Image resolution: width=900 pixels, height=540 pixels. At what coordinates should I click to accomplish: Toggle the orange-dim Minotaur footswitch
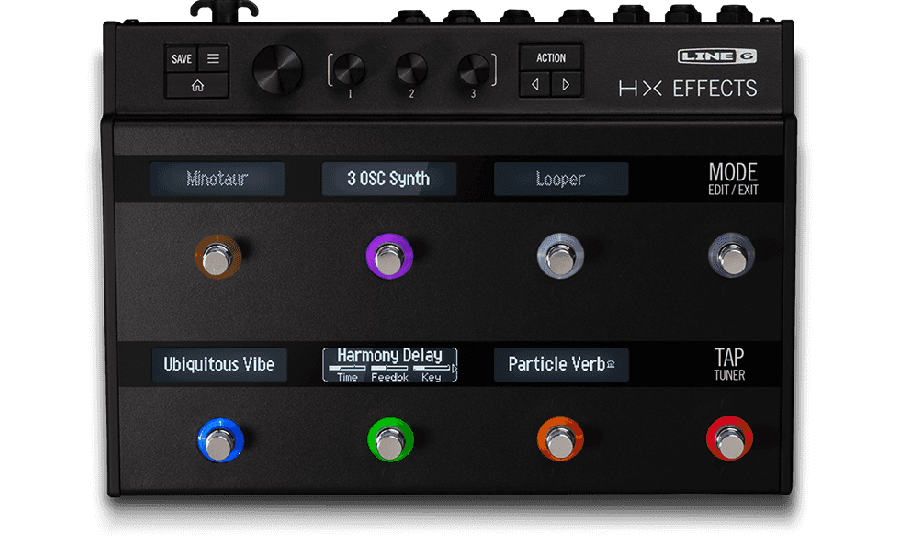click(218, 257)
